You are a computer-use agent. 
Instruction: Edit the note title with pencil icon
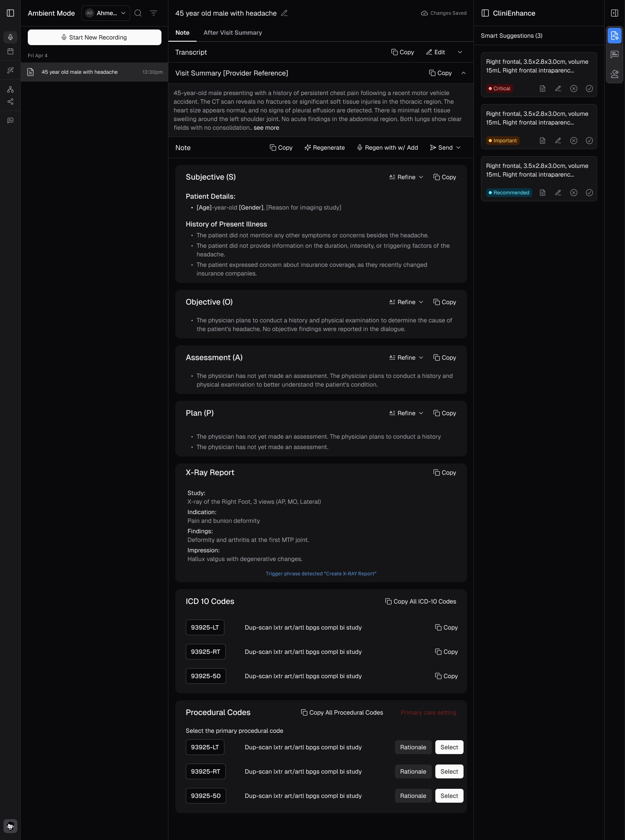[x=284, y=13]
